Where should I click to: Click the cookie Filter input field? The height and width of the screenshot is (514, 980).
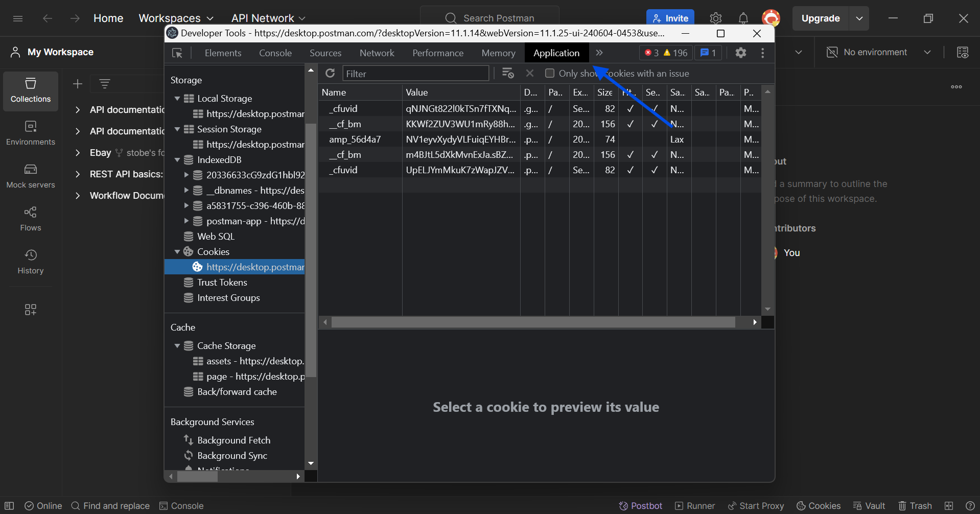click(x=415, y=74)
